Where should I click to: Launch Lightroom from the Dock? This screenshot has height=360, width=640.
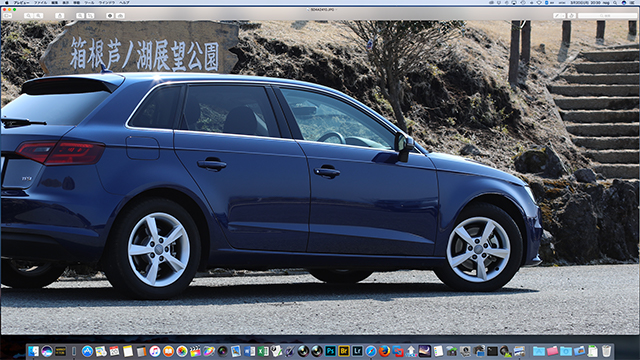tap(357, 351)
